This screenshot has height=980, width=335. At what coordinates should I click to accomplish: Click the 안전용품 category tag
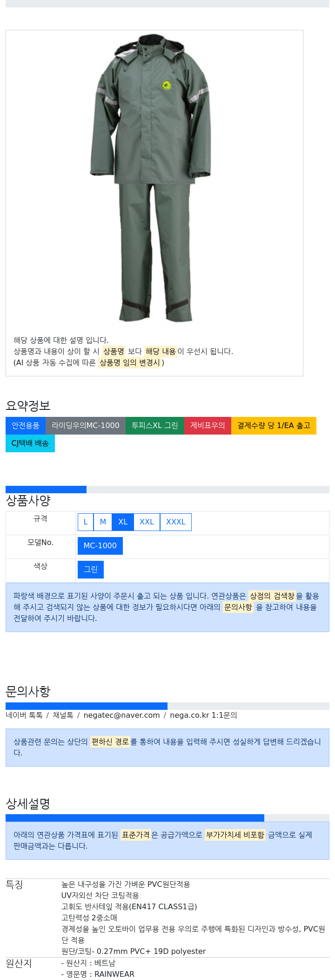26,426
